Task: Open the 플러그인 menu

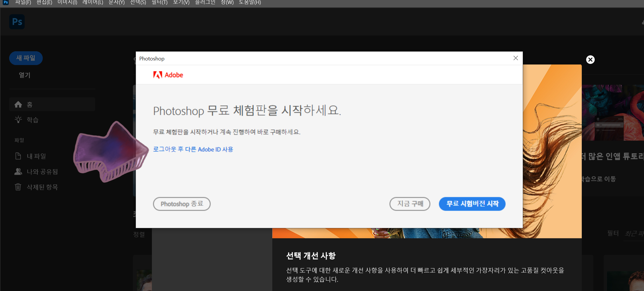Action: [205, 3]
